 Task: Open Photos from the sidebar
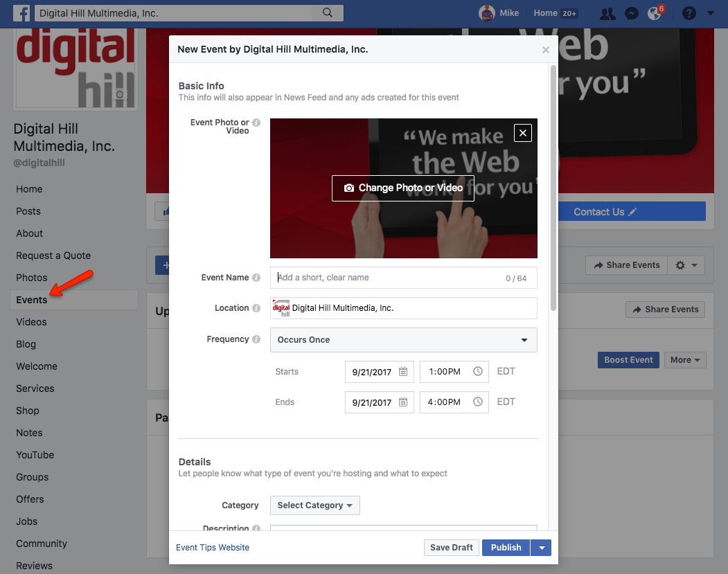point(31,277)
